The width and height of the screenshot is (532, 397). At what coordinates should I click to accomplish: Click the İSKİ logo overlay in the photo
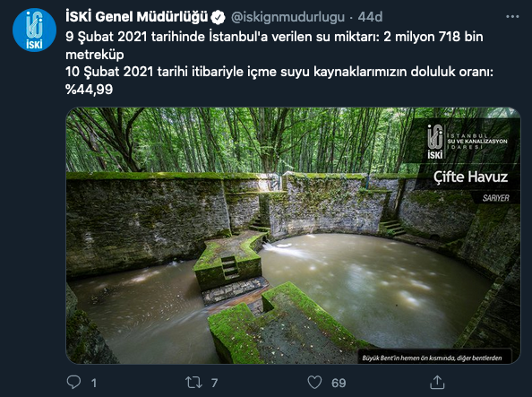(468, 142)
